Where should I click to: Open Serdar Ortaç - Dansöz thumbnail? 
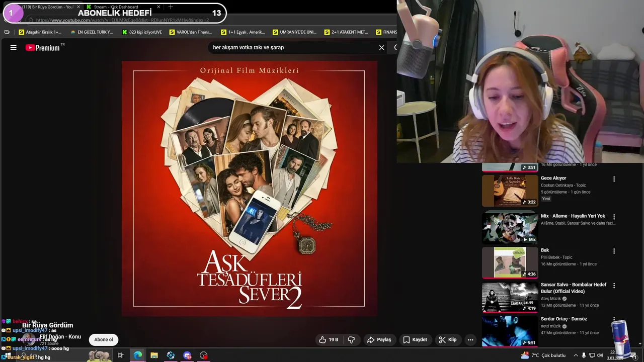pyautogui.click(x=510, y=331)
